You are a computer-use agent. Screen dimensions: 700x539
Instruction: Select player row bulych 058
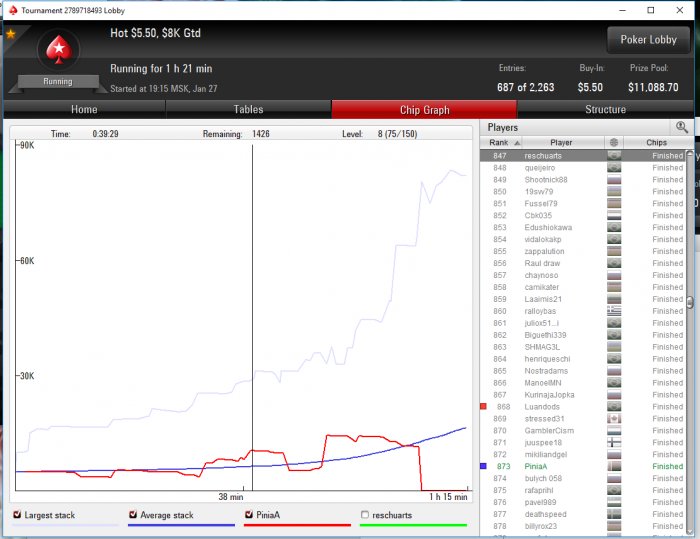click(582, 479)
